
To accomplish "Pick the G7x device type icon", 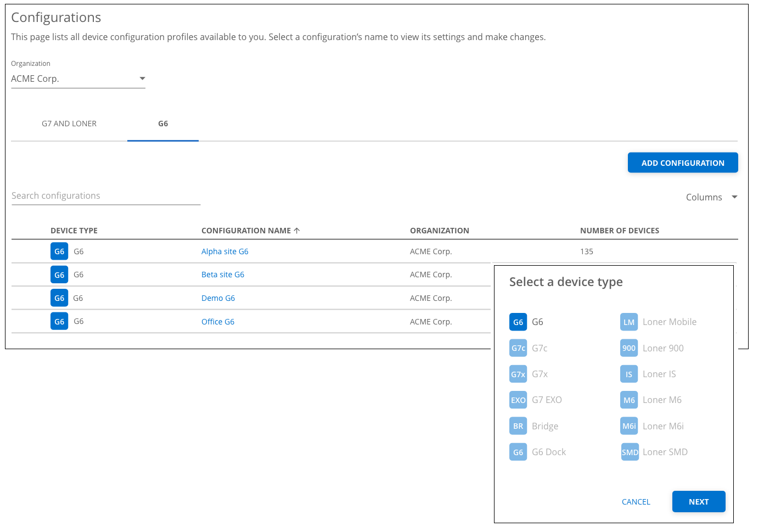I will pos(518,374).
